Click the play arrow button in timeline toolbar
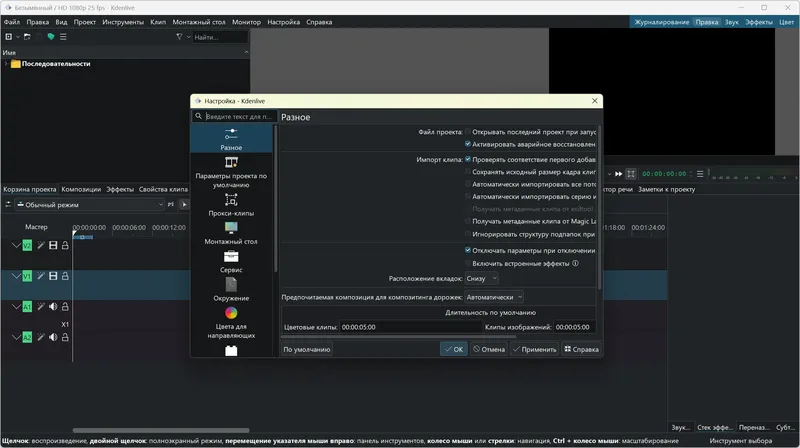The width and height of the screenshot is (800, 448). pyautogui.click(x=184, y=205)
